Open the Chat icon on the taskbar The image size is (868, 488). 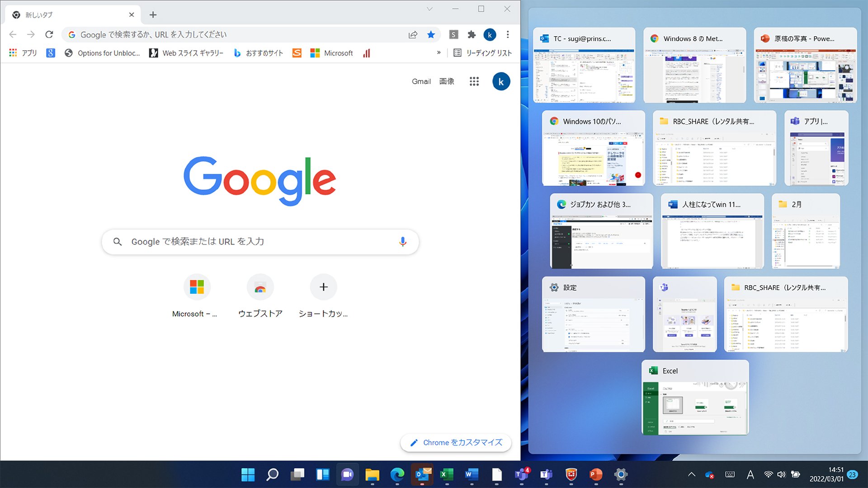click(347, 474)
